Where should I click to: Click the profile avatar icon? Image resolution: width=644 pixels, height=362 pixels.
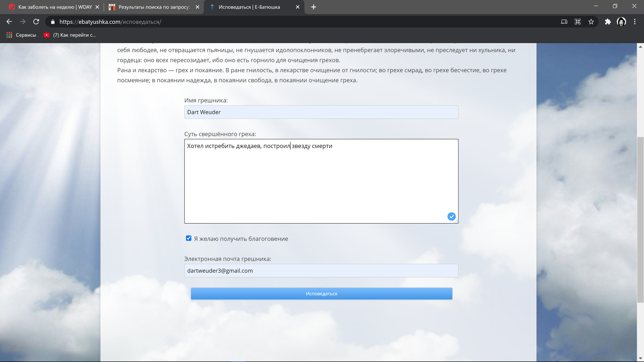tap(621, 22)
